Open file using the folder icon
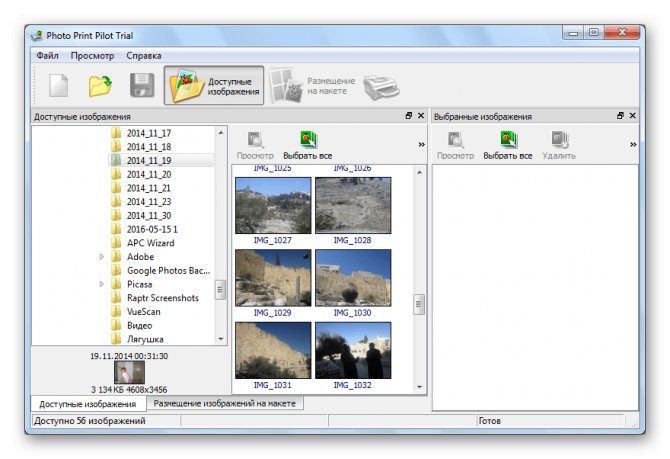 [x=100, y=85]
